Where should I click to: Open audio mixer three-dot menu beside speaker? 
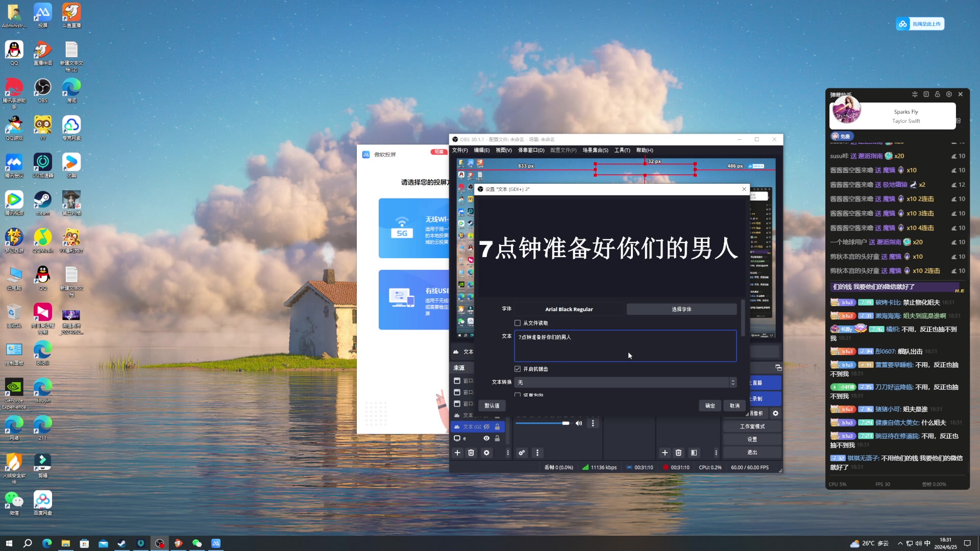click(593, 423)
